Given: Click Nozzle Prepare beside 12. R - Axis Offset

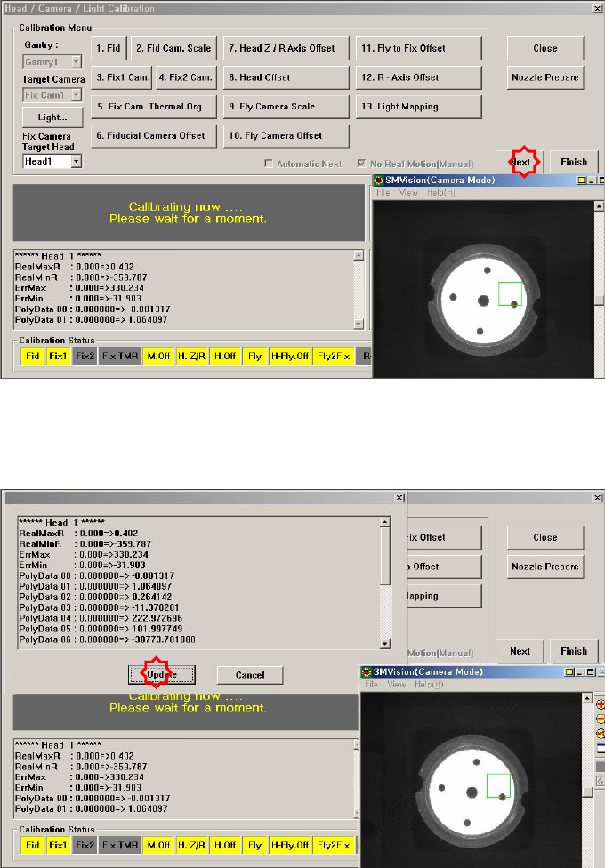Looking at the screenshot, I should [x=545, y=77].
